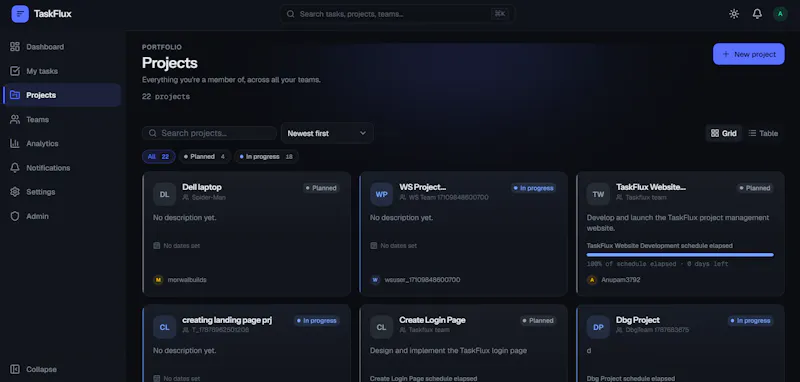The image size is (800, 382).
Task: Click Planned badge on Dell laptop
Action: pyautogui.click(x=321, y=188)
